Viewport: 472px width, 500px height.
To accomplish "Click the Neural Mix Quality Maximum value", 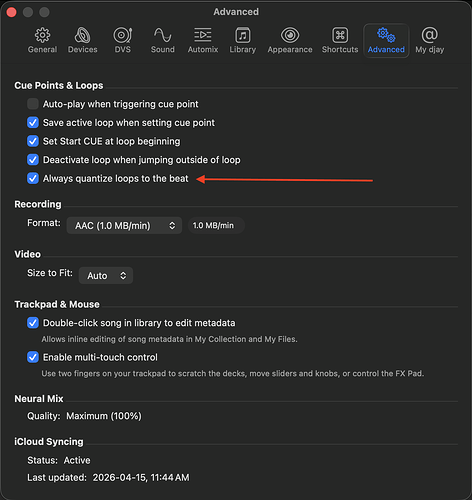I will (104, 416).
